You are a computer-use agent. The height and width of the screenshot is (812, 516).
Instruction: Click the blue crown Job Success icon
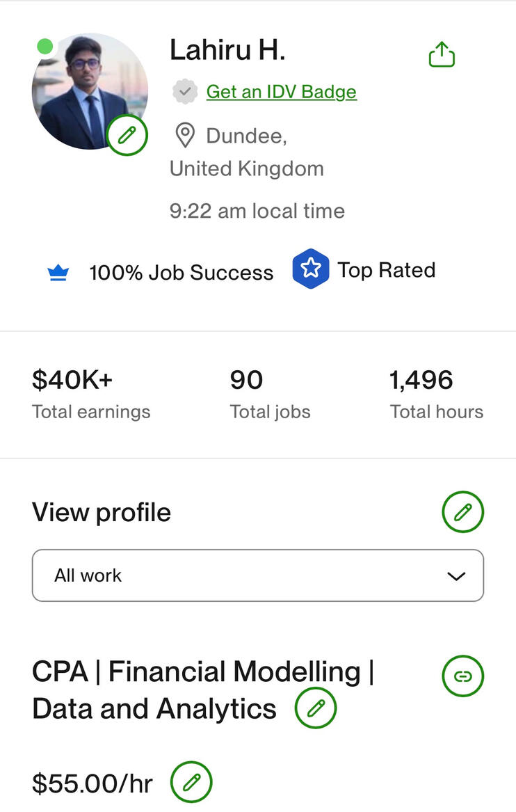58,273
